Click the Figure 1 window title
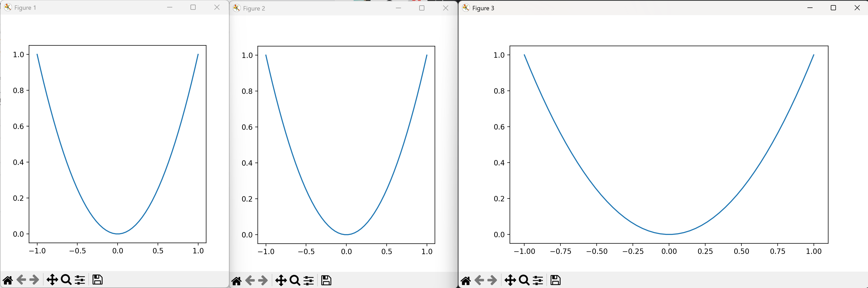Image resolution: width=868 pixels, height=288 pixels. 25,8
